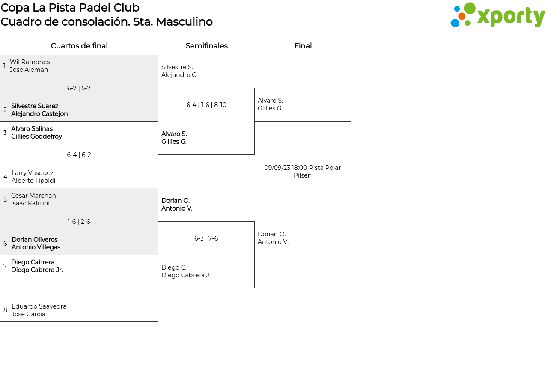The width and height of the screenshot is (548, 392).
Task: Click the Cuartos de final round header
Action: [79, 46]
